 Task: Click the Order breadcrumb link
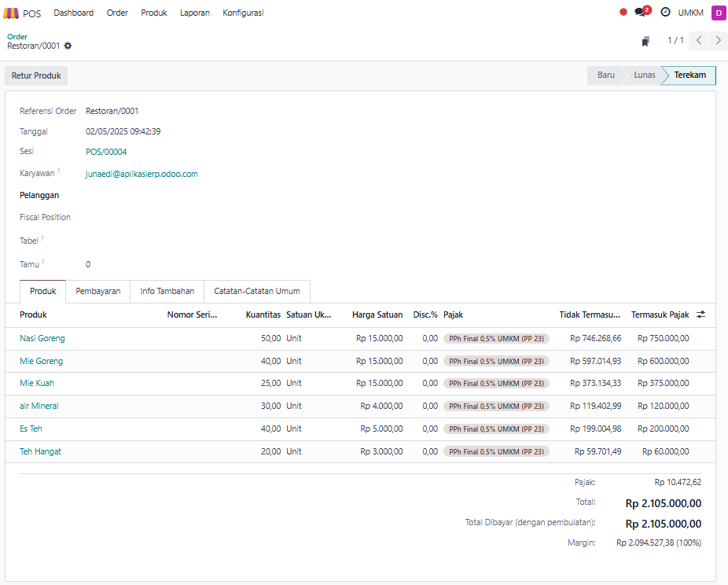coord(17,37)
